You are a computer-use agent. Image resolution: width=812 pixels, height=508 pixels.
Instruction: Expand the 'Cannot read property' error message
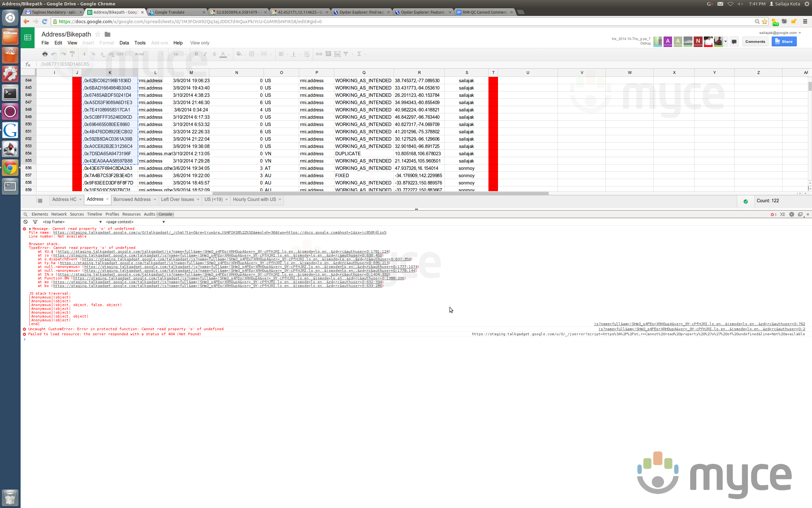point(30,229)
